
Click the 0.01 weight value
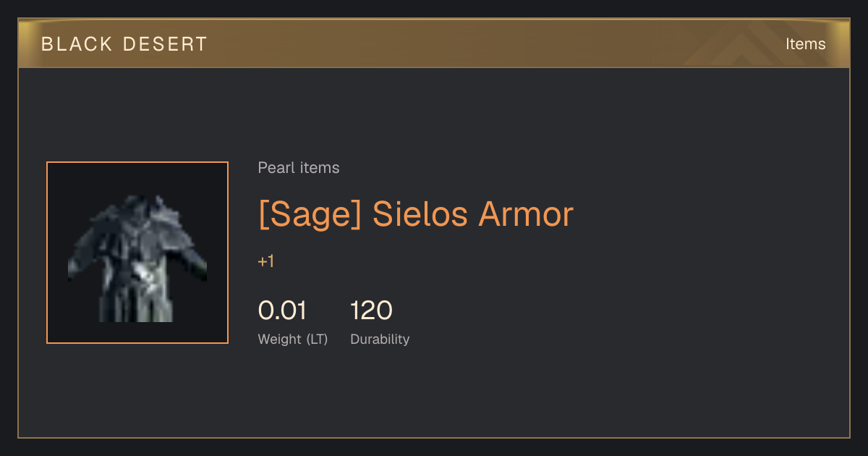coord(282,311)
